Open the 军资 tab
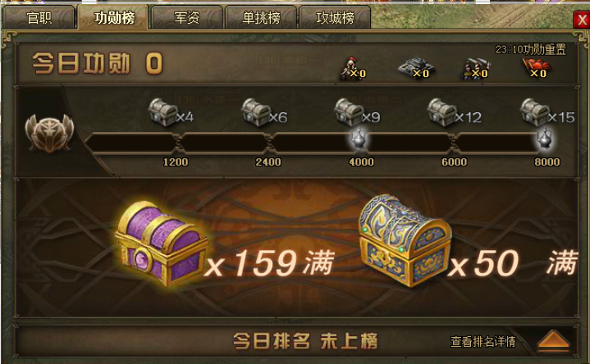590x364 pixels. click(x=186, y=18)
